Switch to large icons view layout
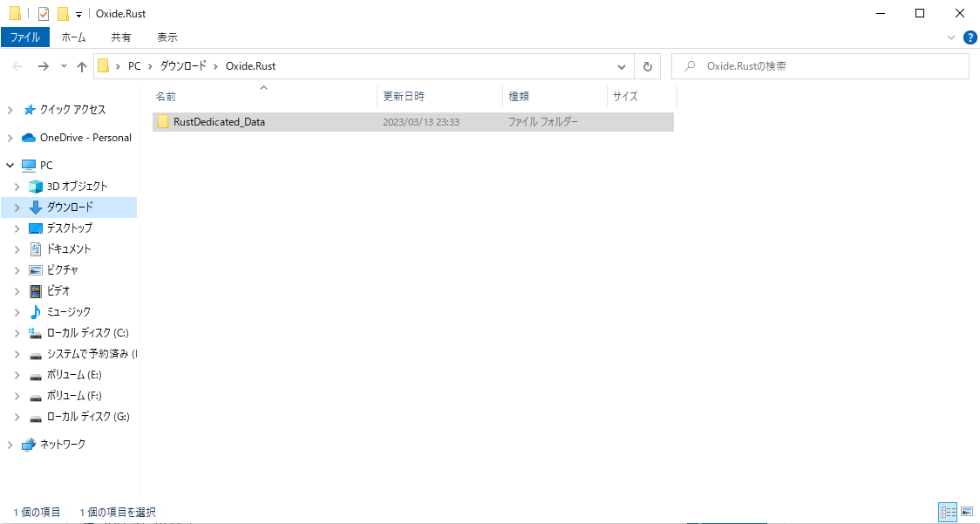Viewport: 980px width, 524px height. (x=967, y=512)
